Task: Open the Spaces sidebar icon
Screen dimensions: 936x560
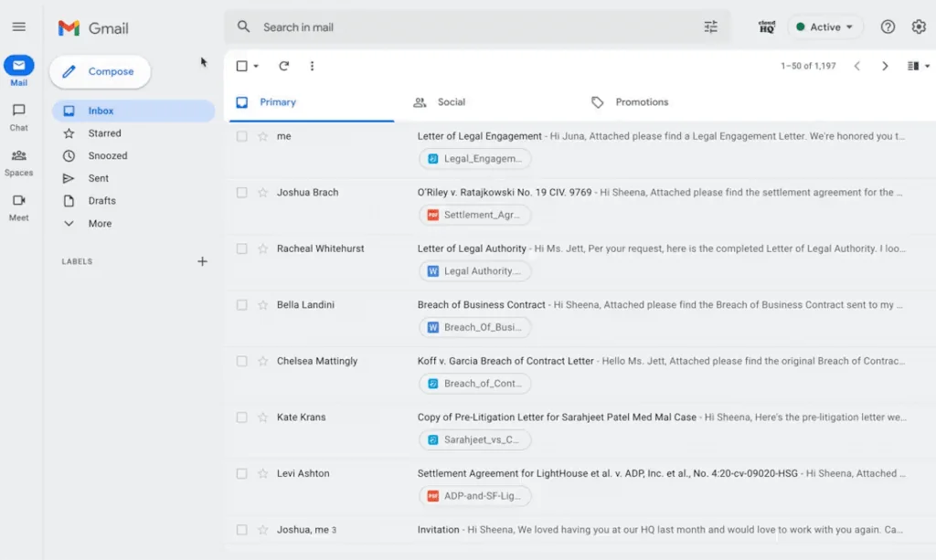Action: pos(18,160)
